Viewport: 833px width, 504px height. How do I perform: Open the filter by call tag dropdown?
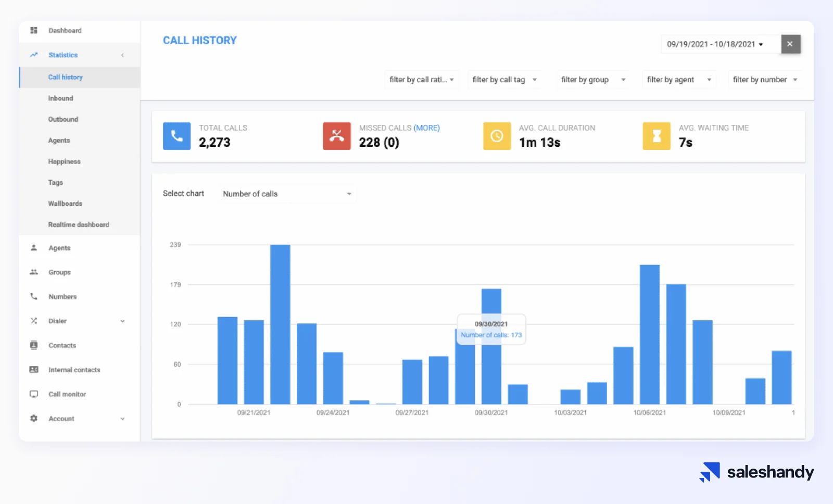[504, 80]
